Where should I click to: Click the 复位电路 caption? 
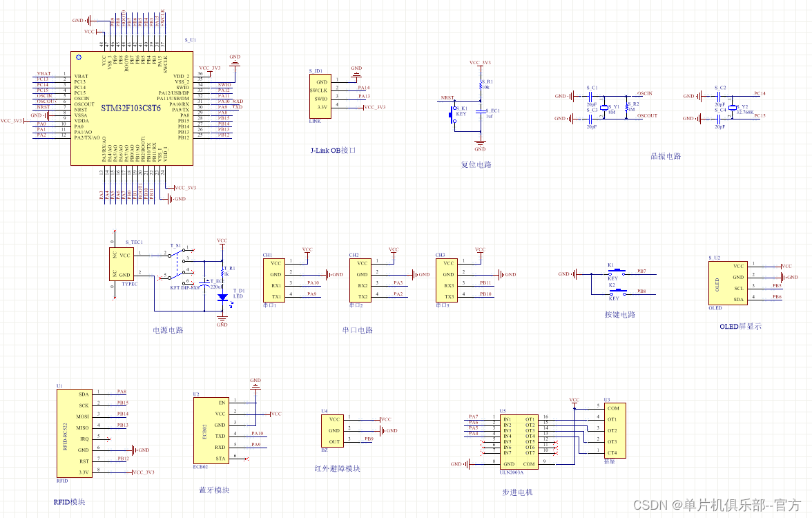(476, 164)
